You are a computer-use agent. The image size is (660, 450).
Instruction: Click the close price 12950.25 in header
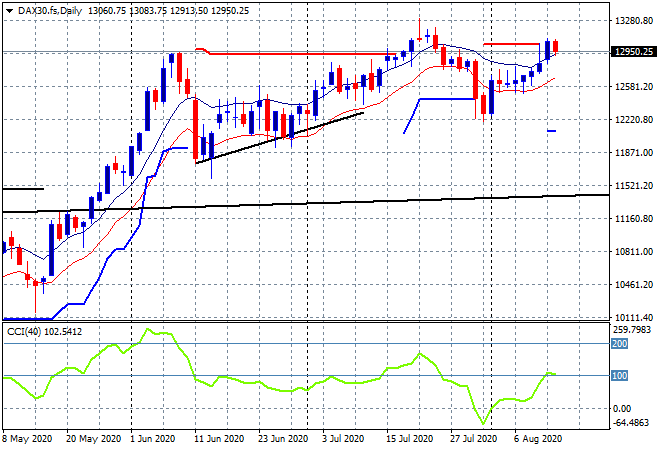click(230, 11)
